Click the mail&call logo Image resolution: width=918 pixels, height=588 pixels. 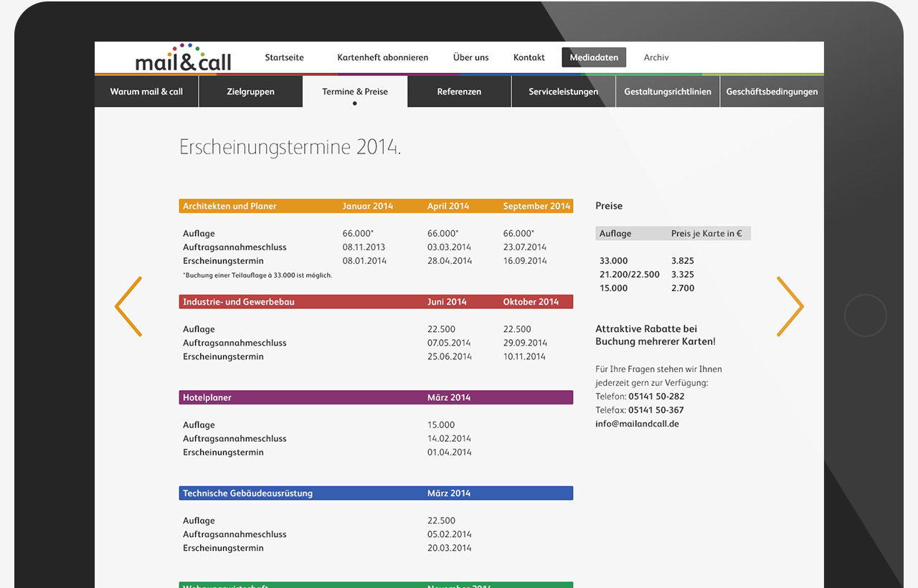pyautogui.click(x=184, y=57)
